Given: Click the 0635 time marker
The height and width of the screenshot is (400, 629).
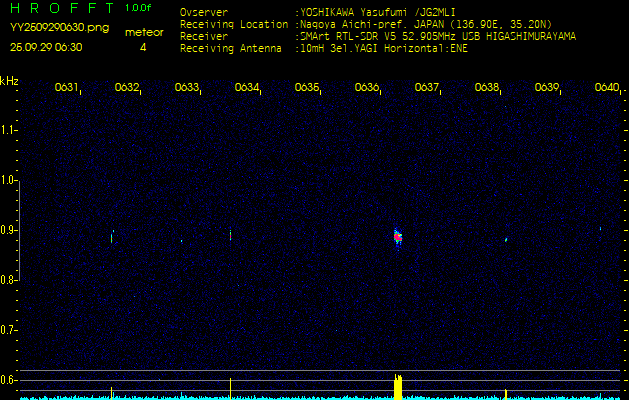Looking at the screenshot, I should (307, 88).
